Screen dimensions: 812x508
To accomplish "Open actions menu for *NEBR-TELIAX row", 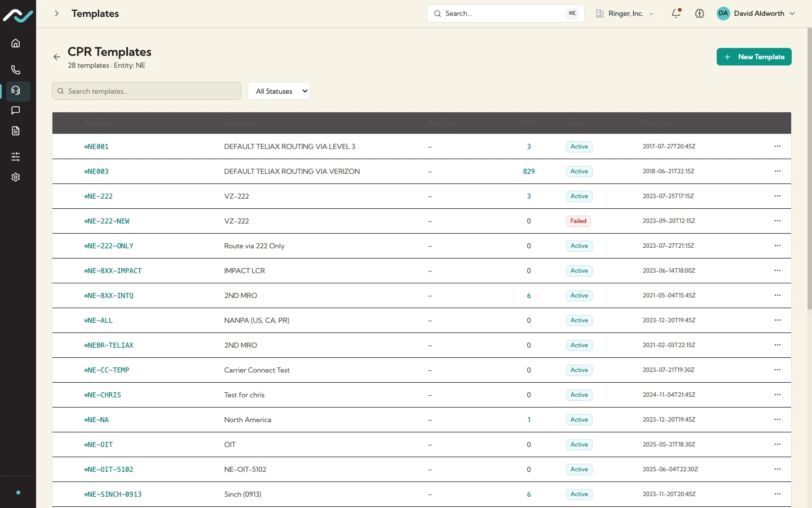I will coord(778,345).
